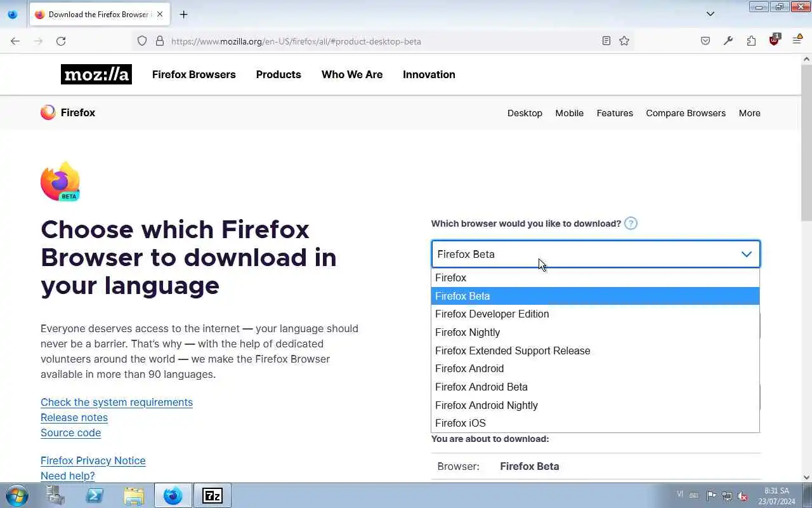Open the Need help? link
812x508 pixels.
[x=67, y=476]
